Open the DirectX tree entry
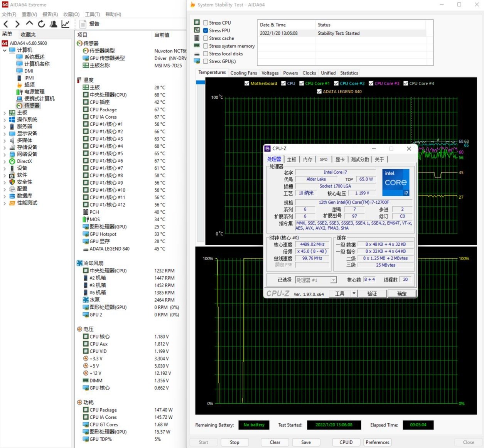 pyautogui.click(x=24, y=161)
